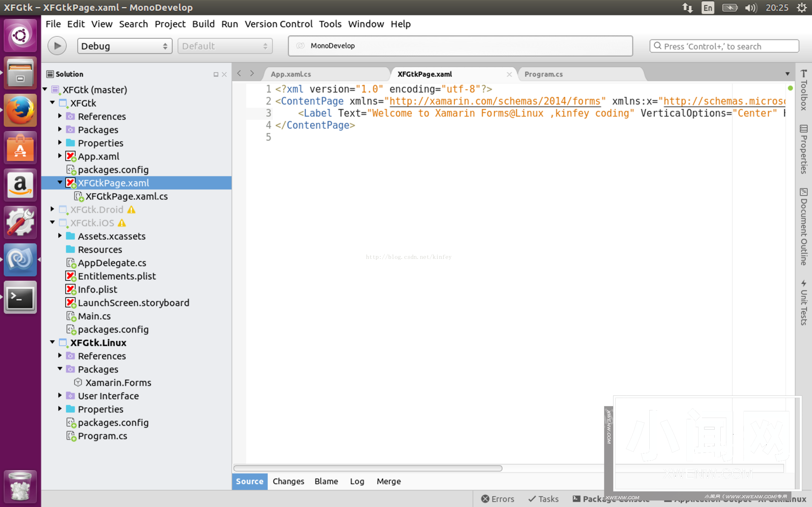The image size is (812, 507).
Task: Click the Source control version tab icon
Action: pos(250,481)
